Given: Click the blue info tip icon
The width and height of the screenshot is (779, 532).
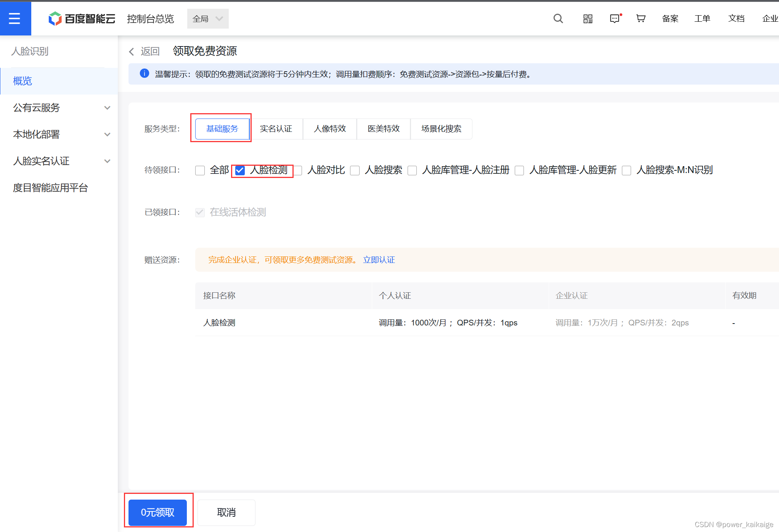Looking at the screenshot, I should click(x=144, y=74).
